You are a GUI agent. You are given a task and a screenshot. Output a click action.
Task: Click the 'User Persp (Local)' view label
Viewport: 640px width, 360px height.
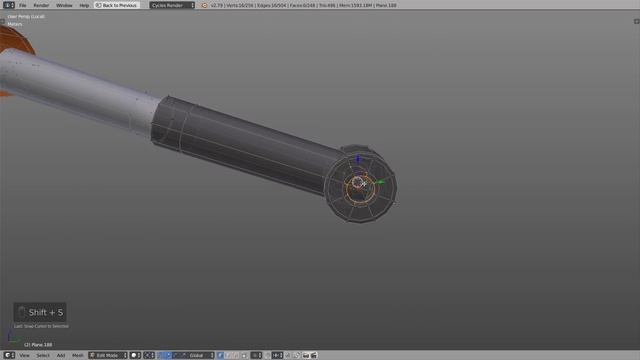[x=26, y=17]
